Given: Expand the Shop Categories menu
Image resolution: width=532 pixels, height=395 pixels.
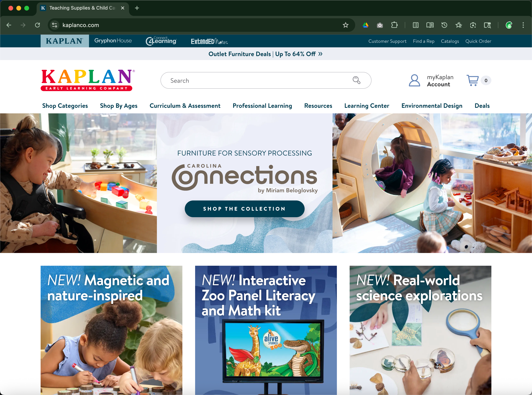Looking at the screenshot, I should [x=65, y=106].
